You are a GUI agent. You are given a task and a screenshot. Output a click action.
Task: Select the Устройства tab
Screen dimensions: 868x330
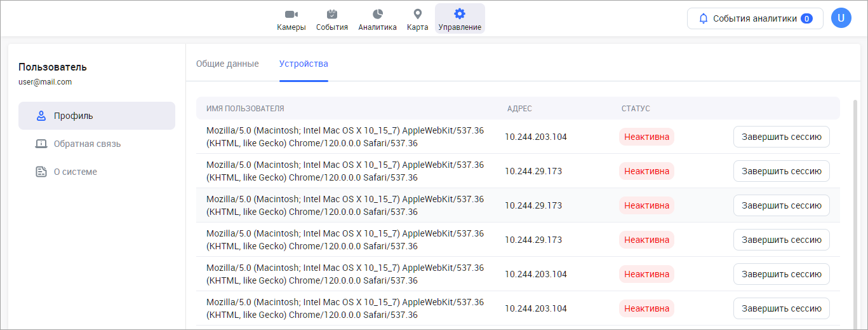[x=304, y=64]
